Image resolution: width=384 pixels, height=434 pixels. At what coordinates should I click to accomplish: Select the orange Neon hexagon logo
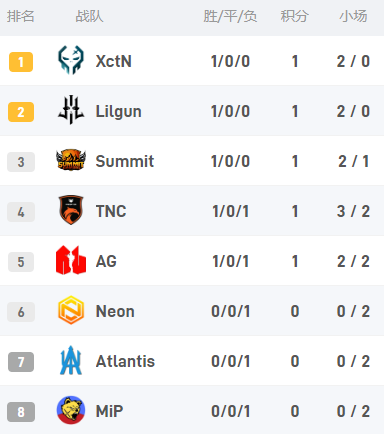pyautogui.click(x=71, y=310)
